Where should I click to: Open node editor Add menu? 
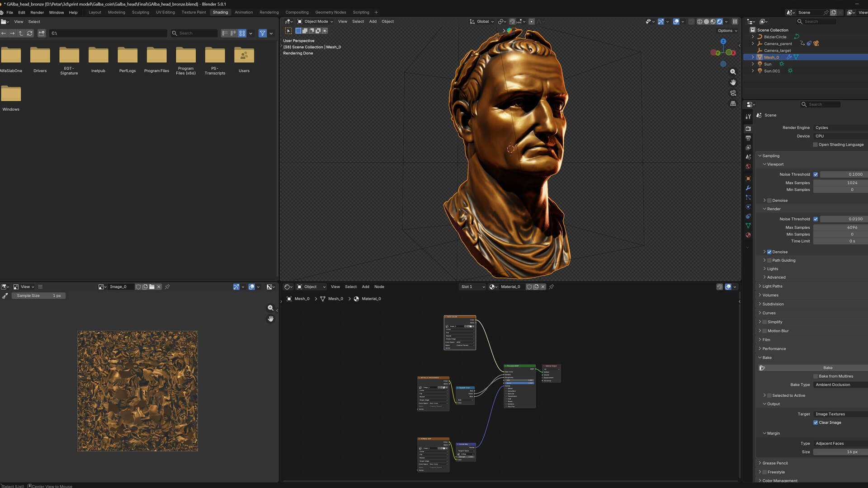pyautogui.click(x=365, y=286)
